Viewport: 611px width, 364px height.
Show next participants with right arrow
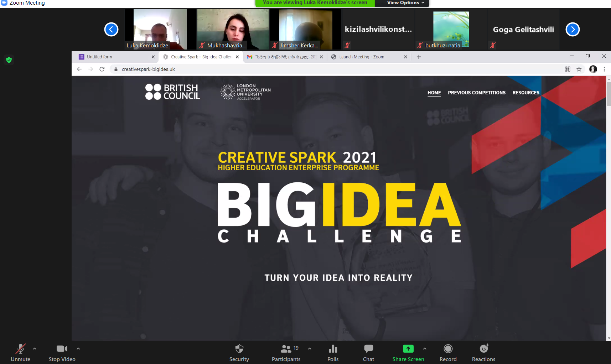coord(573,29)
